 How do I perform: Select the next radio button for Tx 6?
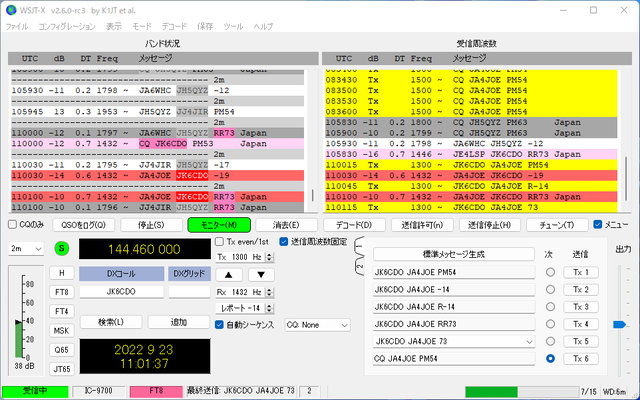[x=550, y=358]
